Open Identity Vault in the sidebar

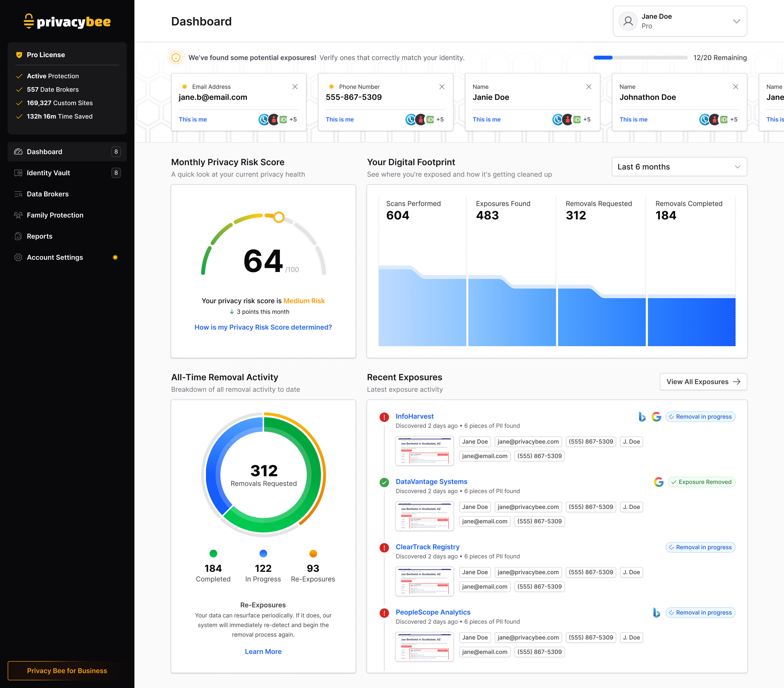tap(67, 173)
